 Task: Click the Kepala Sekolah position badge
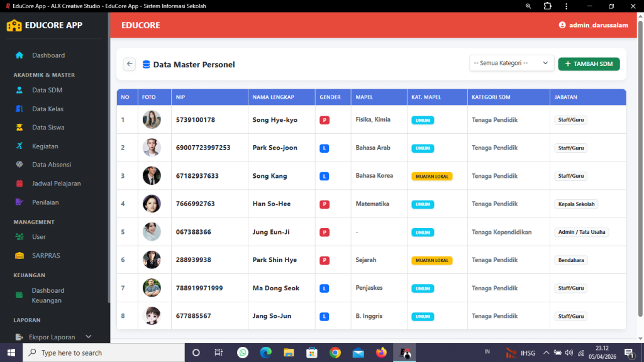576,204
